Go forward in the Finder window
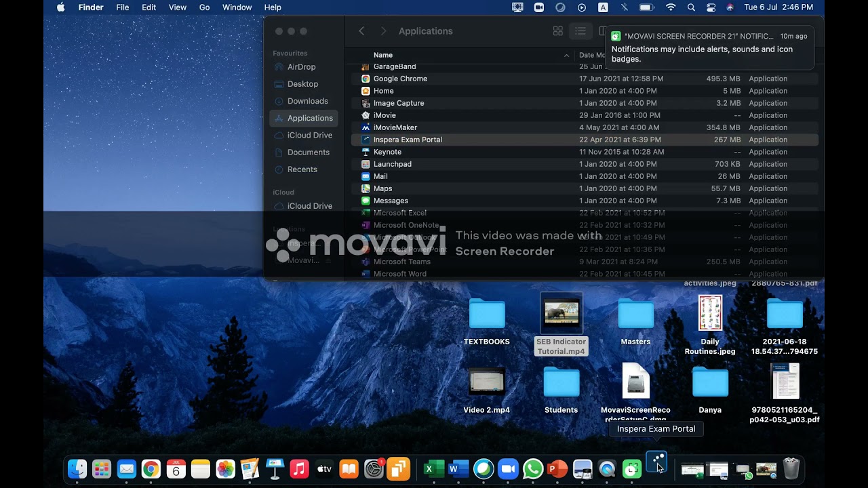This screenshot has width=868, height=488. coord(383,31)
